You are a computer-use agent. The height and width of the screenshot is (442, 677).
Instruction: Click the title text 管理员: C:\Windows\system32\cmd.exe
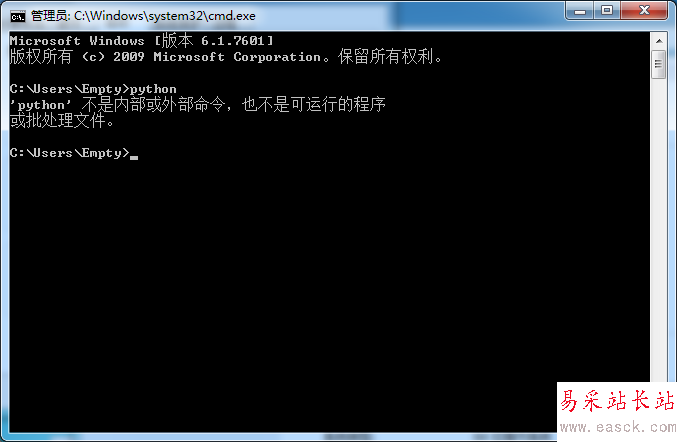[143, 16]
